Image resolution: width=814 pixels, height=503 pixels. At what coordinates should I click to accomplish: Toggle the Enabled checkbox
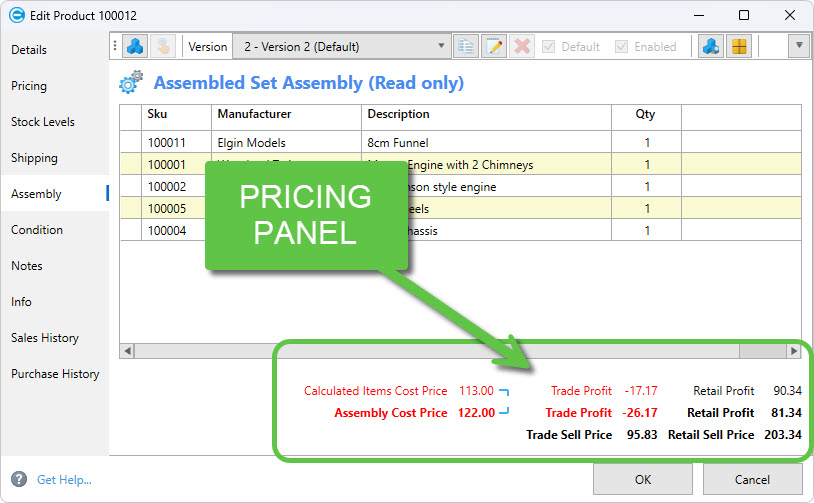(622, 47)
